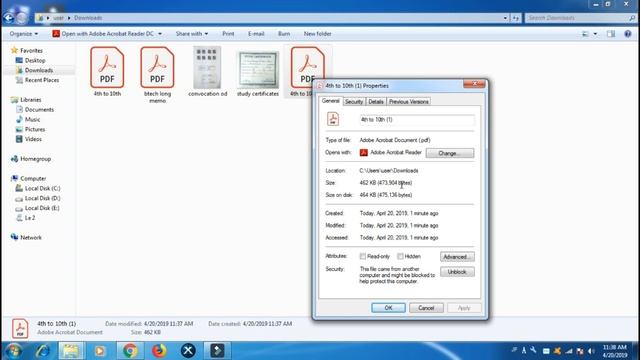The width and height of the screenshot is (640, 360).
Task: Click Change button for Opens with
Action: point(450,153)
